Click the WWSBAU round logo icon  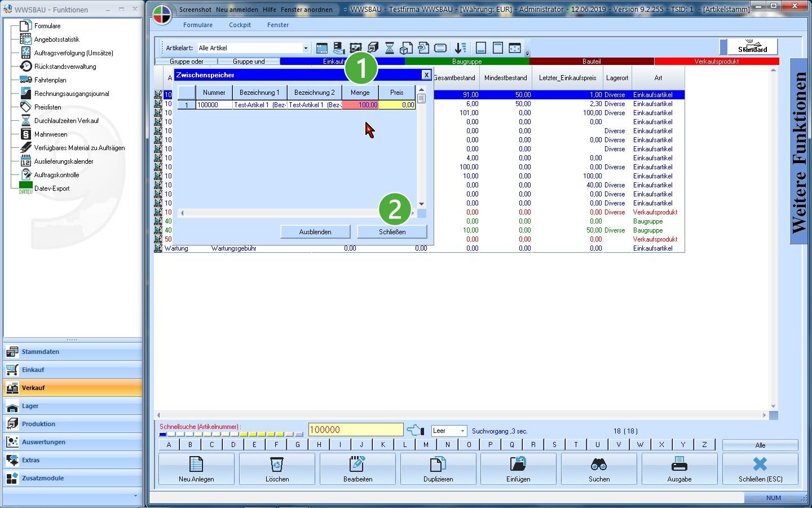pos(162,15)
